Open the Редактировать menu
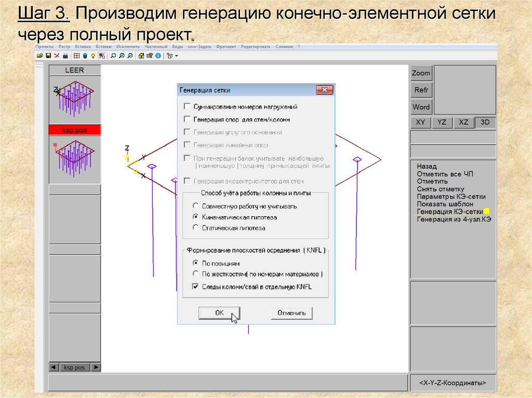Screen dimensions: 532x398 (256, 47)
